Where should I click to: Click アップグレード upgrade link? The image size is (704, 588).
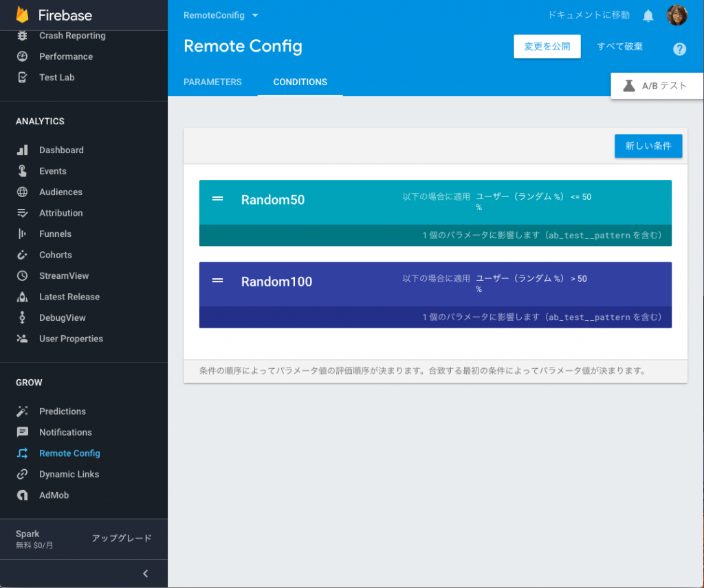(x=122, y=539)
